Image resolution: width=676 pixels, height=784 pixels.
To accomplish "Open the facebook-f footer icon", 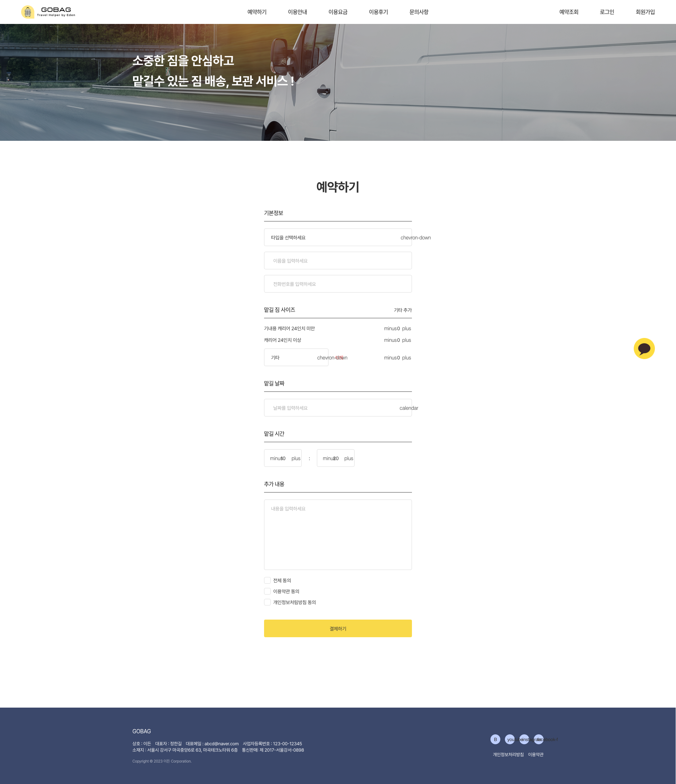I will [538, 739].
